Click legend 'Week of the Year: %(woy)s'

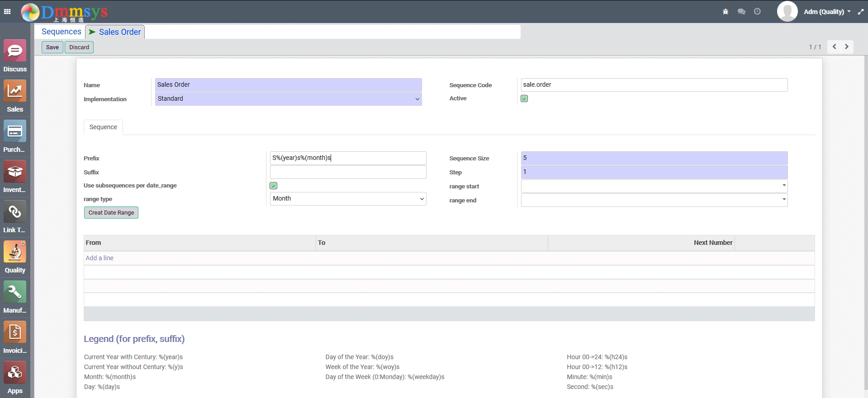(362, 367)
